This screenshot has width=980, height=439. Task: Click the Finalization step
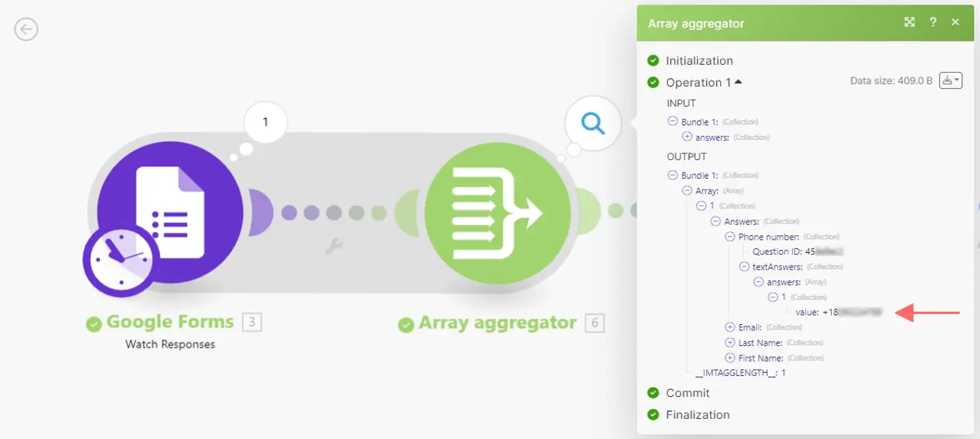pyautogui.click(x=698, y=415)
